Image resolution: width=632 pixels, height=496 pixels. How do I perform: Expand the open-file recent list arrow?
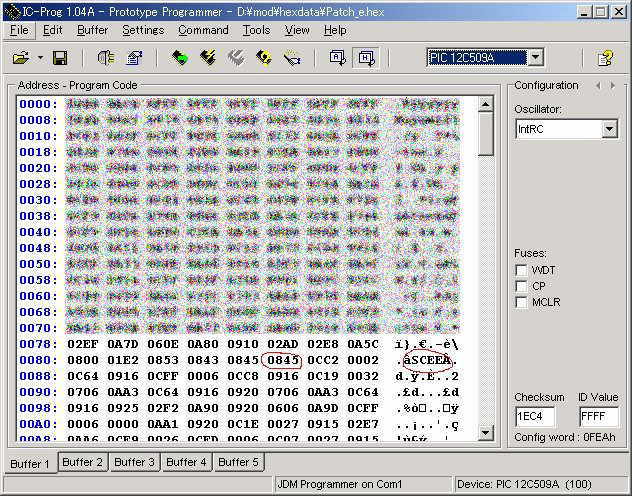[x=40, y=58]
